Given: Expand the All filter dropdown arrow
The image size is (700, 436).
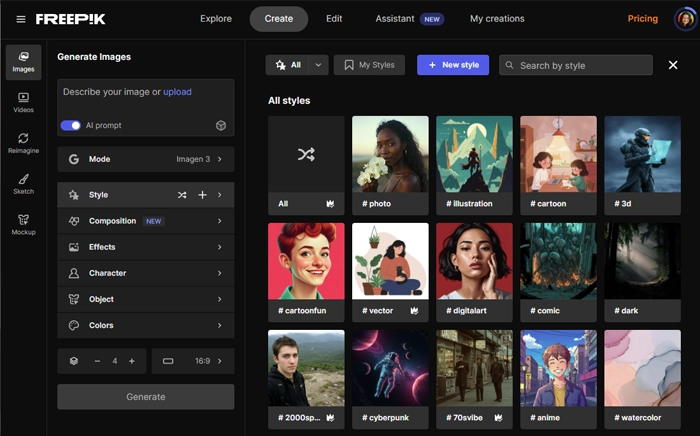Looking at the screenshot, I should click(318, 65).
